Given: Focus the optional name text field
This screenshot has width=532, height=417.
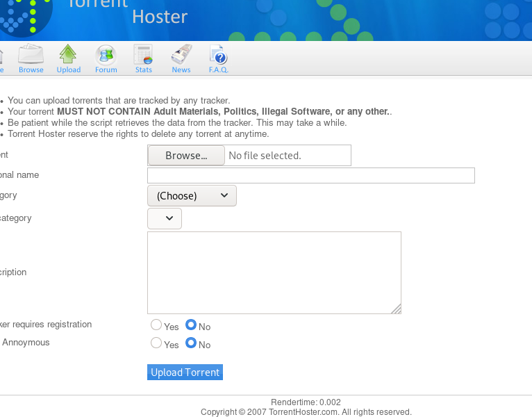Looking at the screenshot, I should tap(311, 176).
